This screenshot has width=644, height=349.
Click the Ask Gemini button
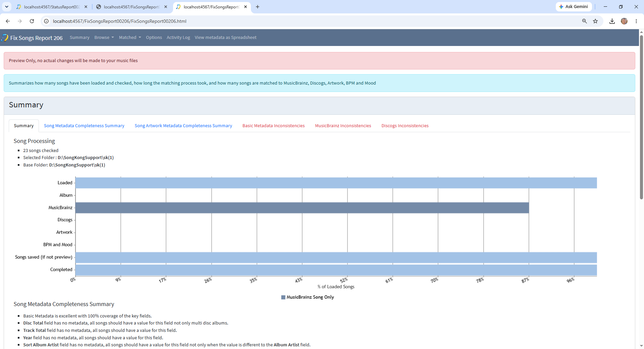click(x=574, y=7)
